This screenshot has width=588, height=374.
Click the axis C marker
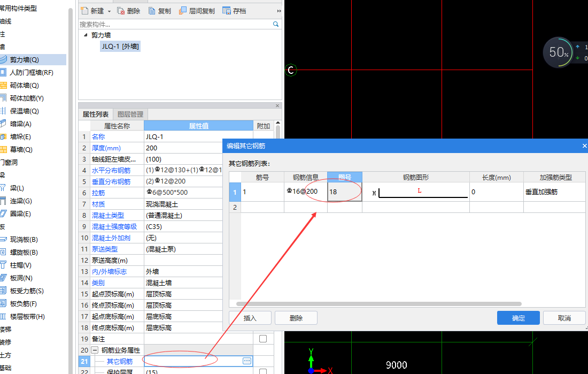coord(291,70)
